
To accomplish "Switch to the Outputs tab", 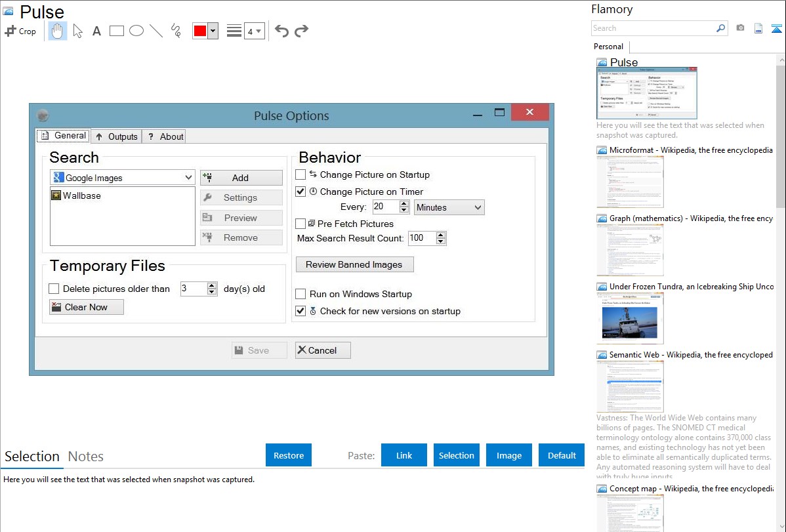I will (x=116, y=136).
